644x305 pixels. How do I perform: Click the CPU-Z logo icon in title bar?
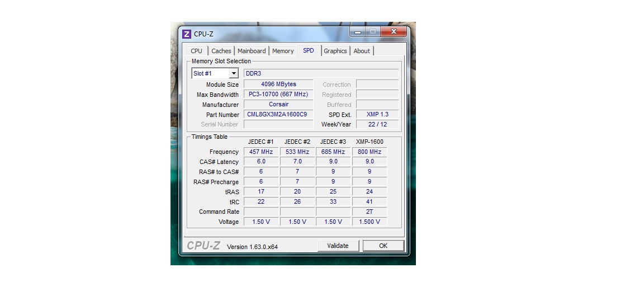coord(187,34)
